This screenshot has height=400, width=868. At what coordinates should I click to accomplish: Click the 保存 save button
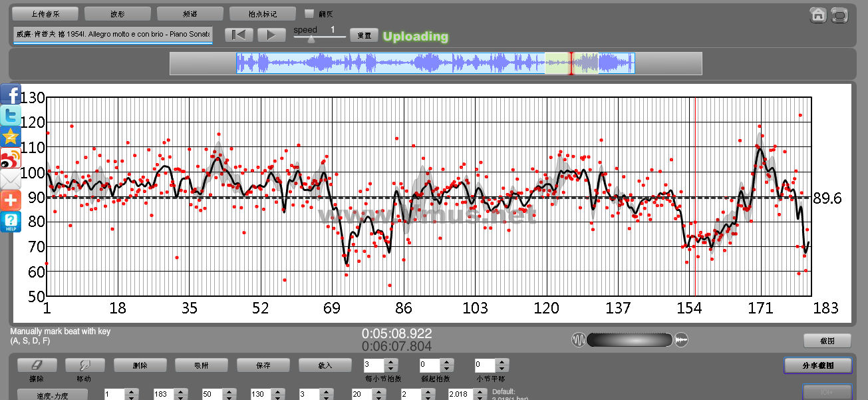point(263,365)
